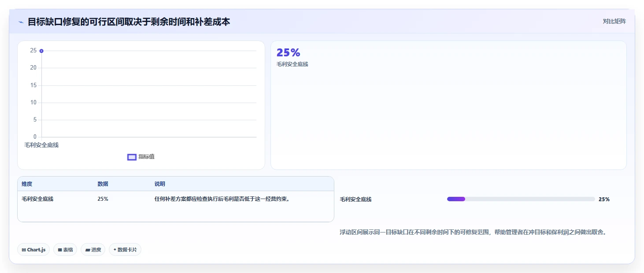Screen dimensions: 644x273
Task: Click the 毛利安全底线 table cell
Action: pyautogui.click(x=37, y=199)
